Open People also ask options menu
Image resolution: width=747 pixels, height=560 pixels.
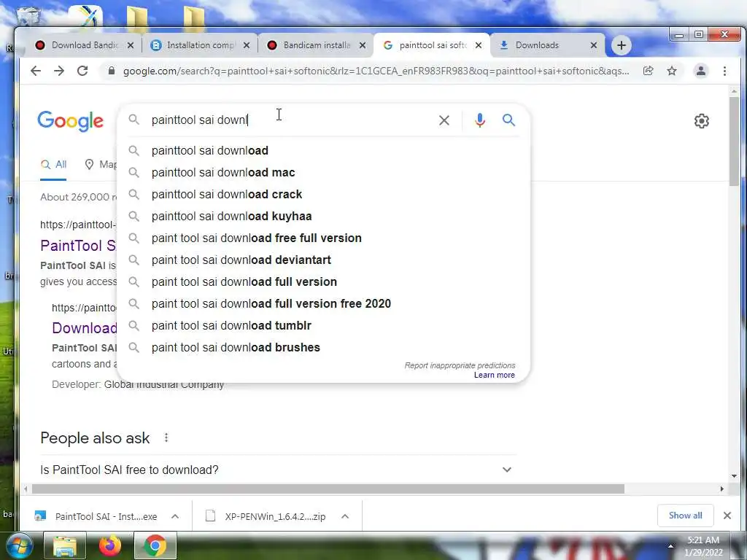166,437
